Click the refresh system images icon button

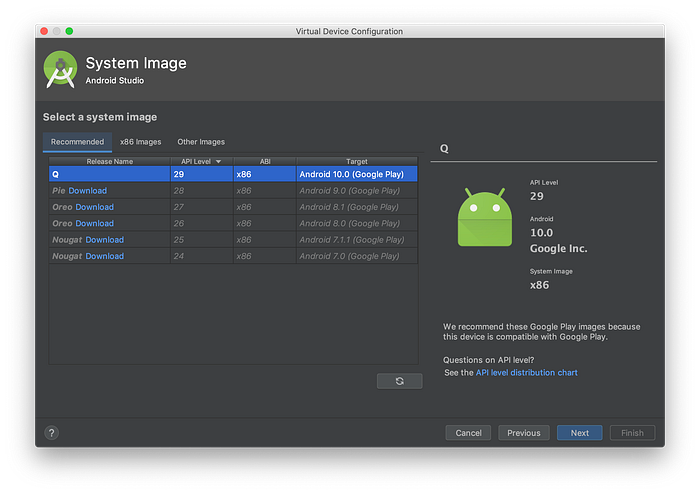(399, 381)
